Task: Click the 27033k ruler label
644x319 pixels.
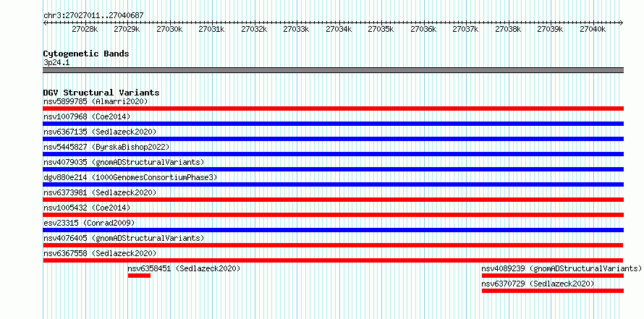Action: click(x=297, y=29)
